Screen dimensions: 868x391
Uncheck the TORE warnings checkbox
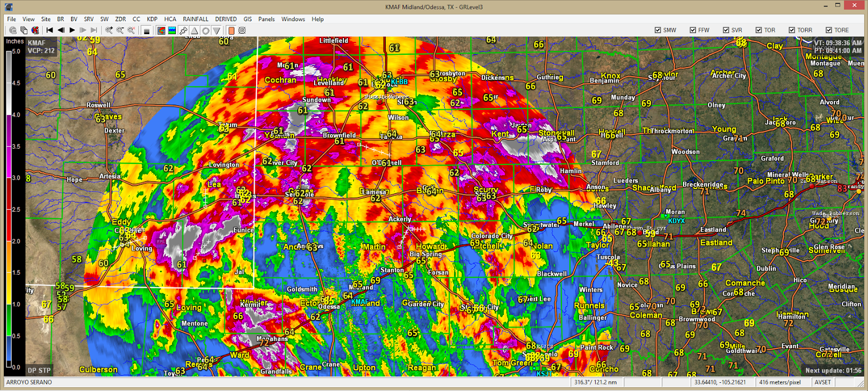point(829,30)
